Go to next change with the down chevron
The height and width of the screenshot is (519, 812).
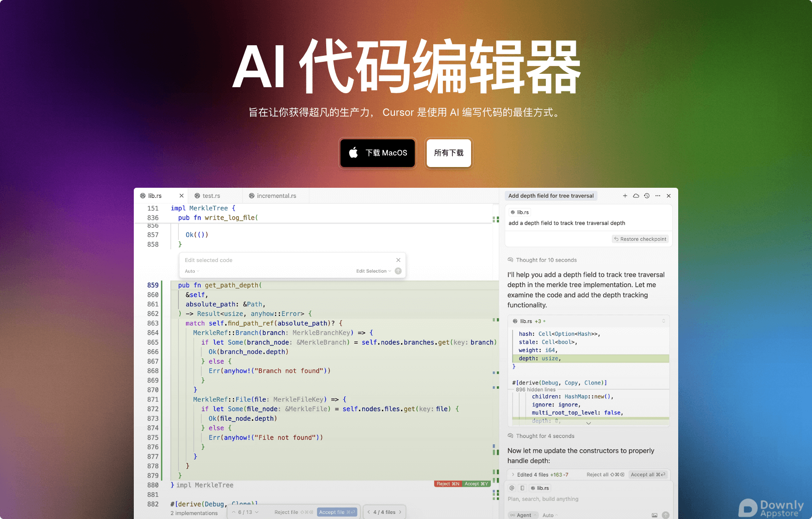click(257, 512)
